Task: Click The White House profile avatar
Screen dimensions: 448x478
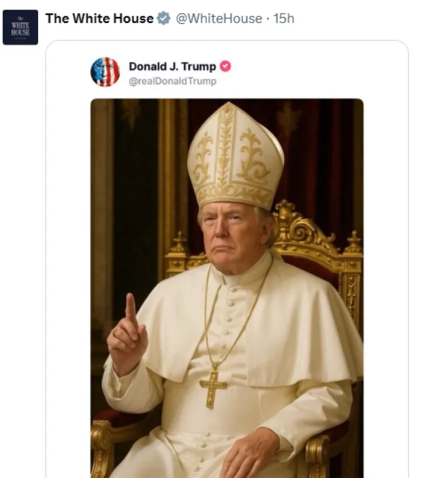Action: point(20,27)
